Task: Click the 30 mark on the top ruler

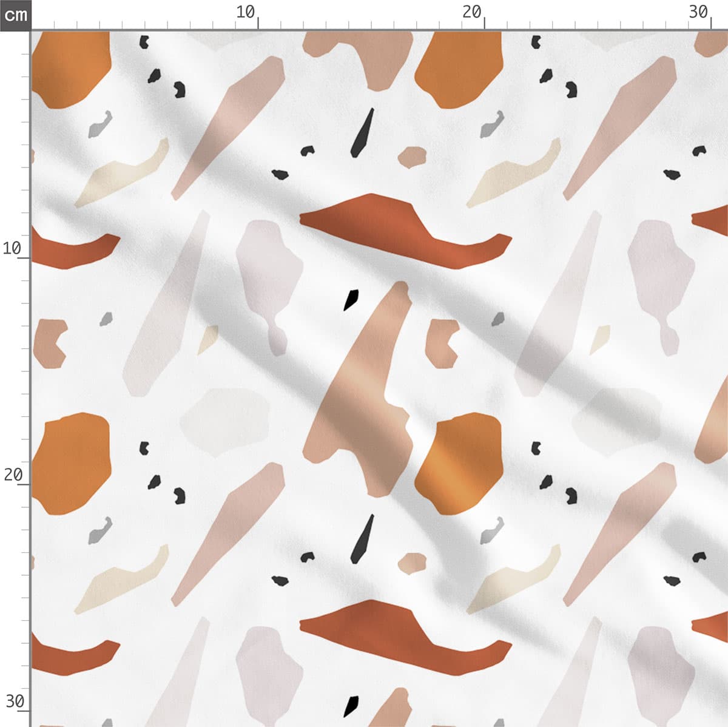Action: [x=698, y=12]
